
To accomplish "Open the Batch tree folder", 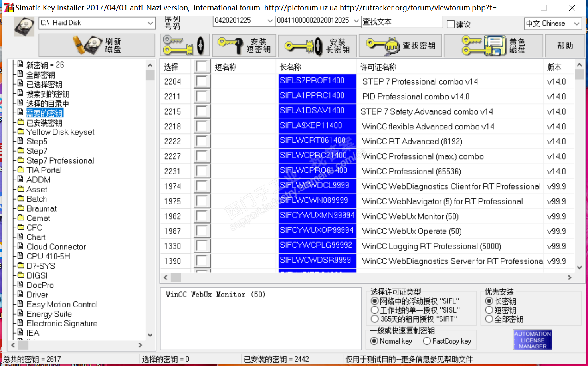I will [37, 199].
